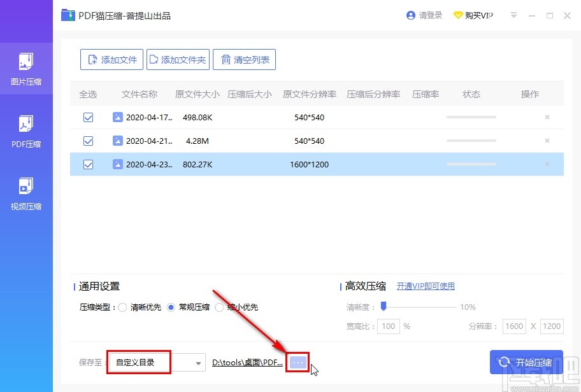This screenshot has height=392, width=581.
Task: Click progress bar of 2020-04-21 row
Action: tap(471, 141)
